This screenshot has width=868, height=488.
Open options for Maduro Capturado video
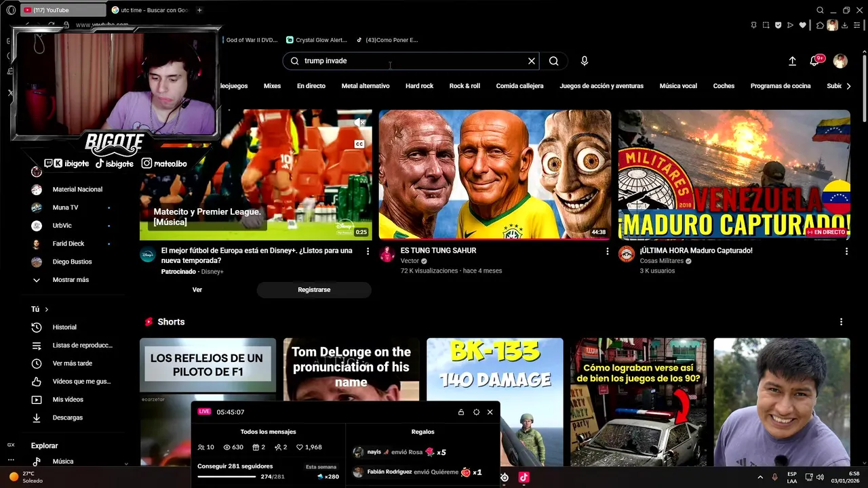point(846,251)
